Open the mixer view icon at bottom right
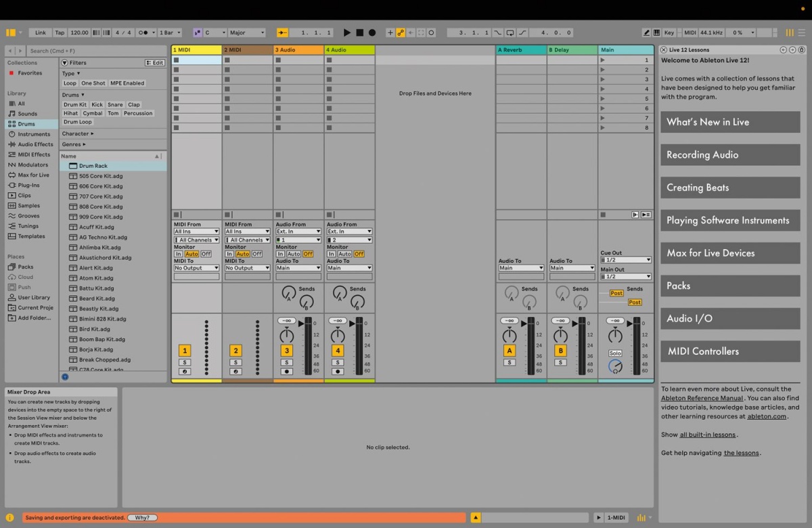Viewport: 812px width, 528px height. (641, 518)
